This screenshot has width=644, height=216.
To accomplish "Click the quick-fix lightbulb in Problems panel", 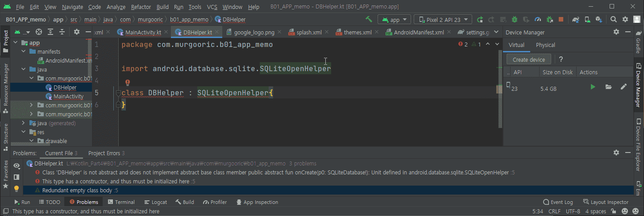I will (17, 189).
